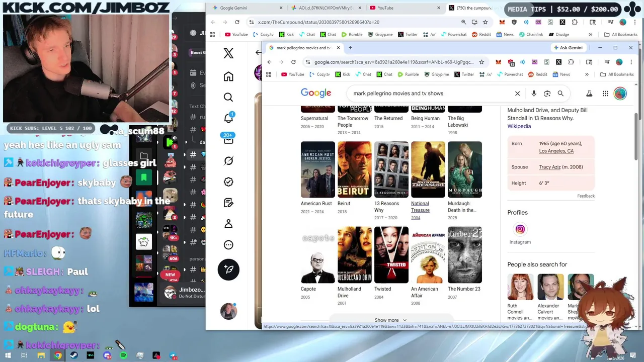Open Grok from the X sidebar

click(228, 161)
